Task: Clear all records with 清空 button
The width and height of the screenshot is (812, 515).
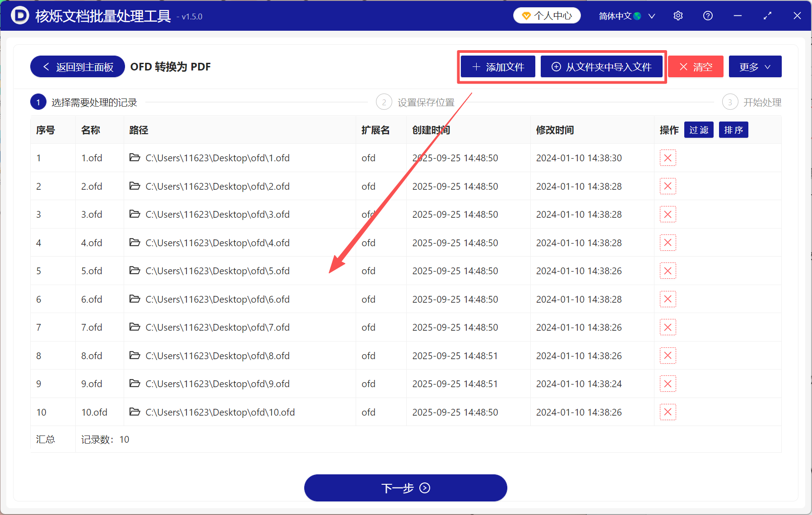Action: tap(695, 66)
